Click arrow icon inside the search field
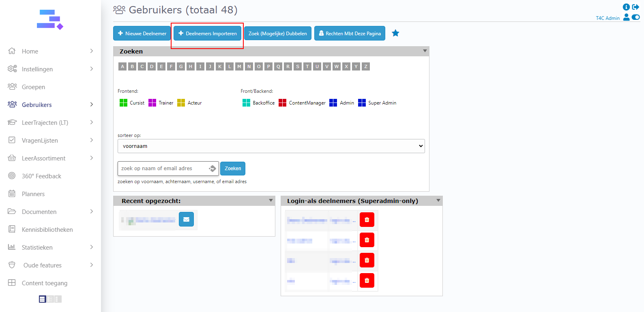 pos(212,169)
